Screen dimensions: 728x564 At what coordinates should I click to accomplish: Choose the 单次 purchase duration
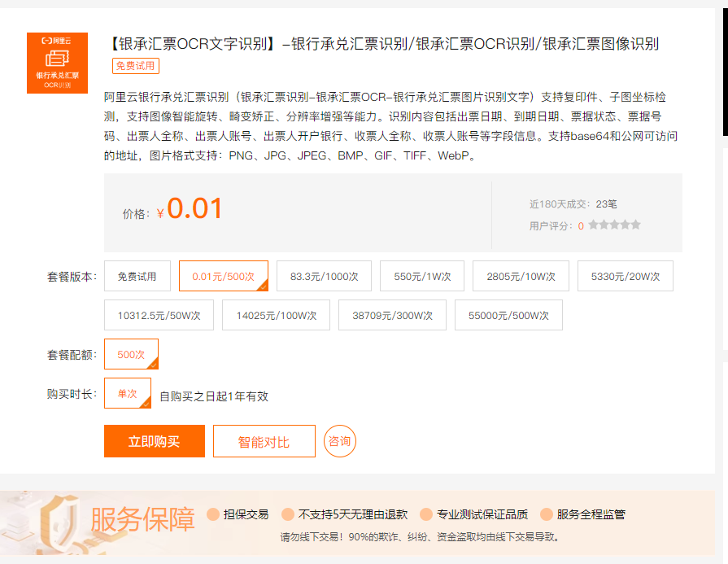128,393
